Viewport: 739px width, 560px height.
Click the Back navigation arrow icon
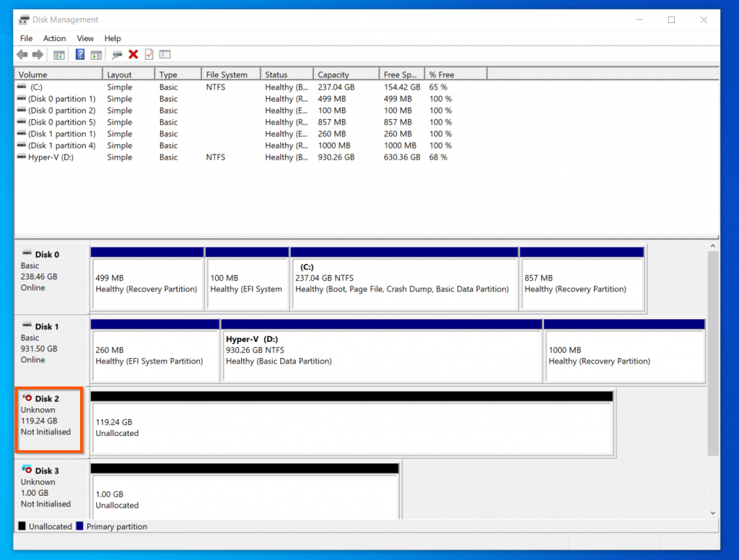click(x=22, y=54)
